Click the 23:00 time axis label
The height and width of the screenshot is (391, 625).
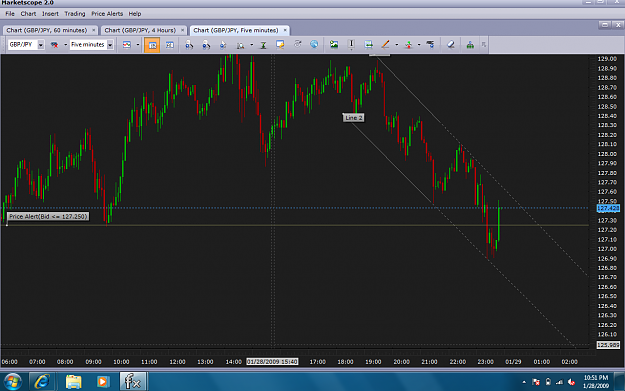tap(485, 362)
